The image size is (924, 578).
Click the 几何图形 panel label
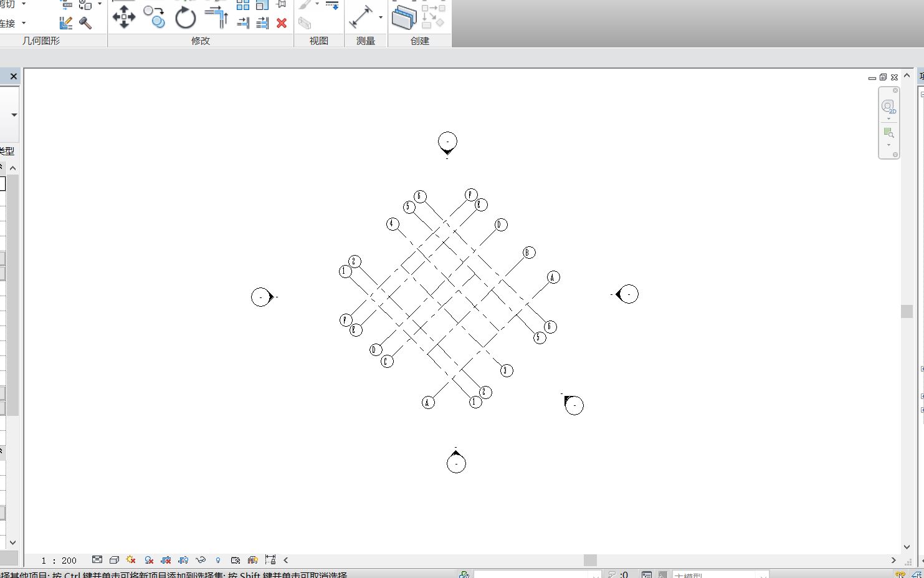click(41, 41)
